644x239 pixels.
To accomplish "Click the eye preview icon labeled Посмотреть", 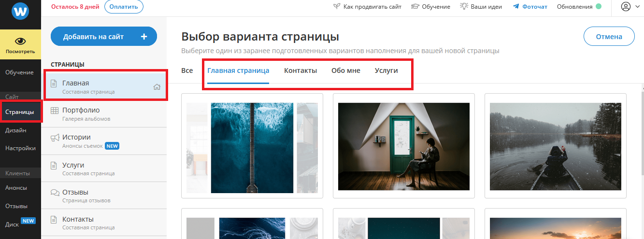I will point(20,41).
